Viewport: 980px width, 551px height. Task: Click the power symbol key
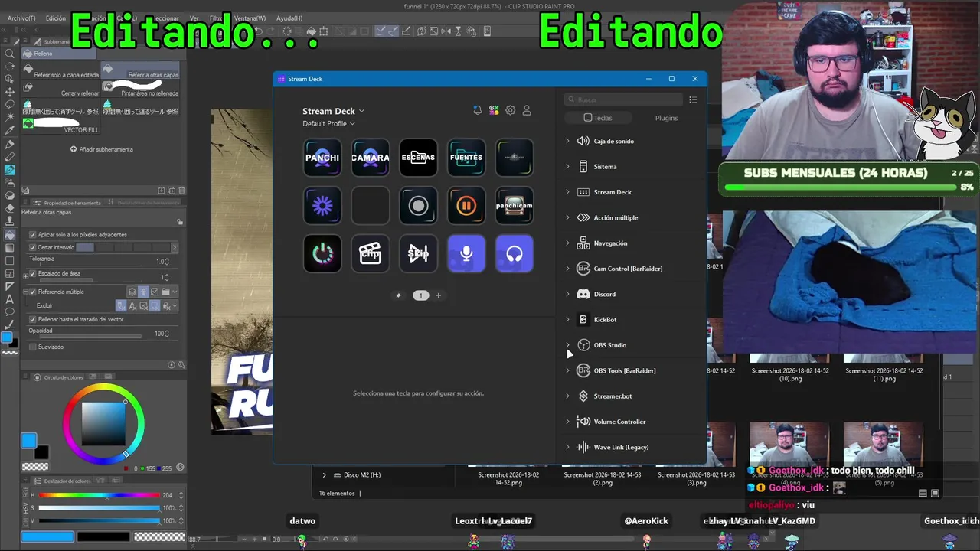[322, 254]
